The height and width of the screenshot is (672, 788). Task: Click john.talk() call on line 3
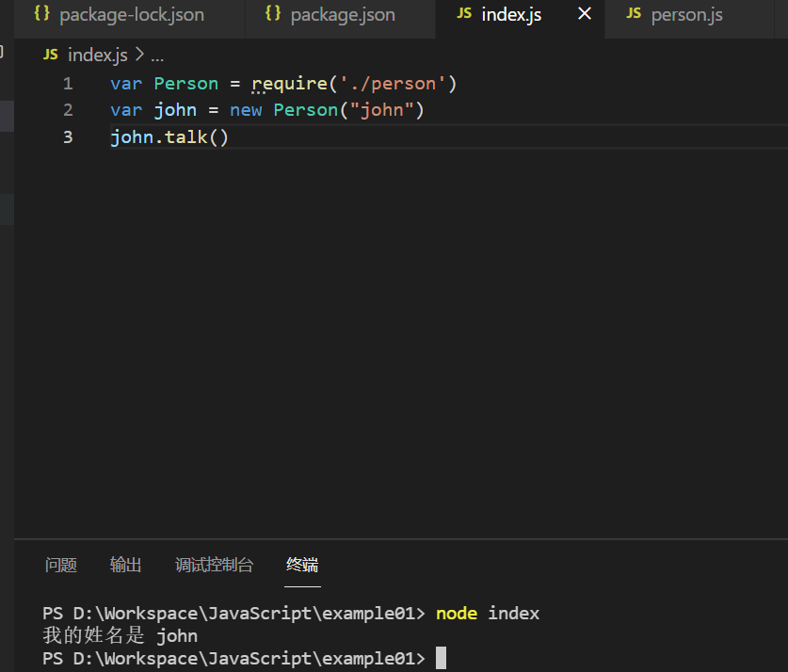[169, 137]
